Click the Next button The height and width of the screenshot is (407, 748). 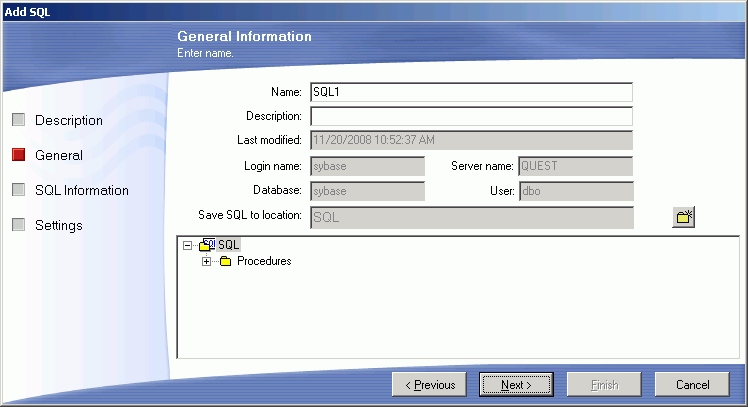tap(516, 385)
